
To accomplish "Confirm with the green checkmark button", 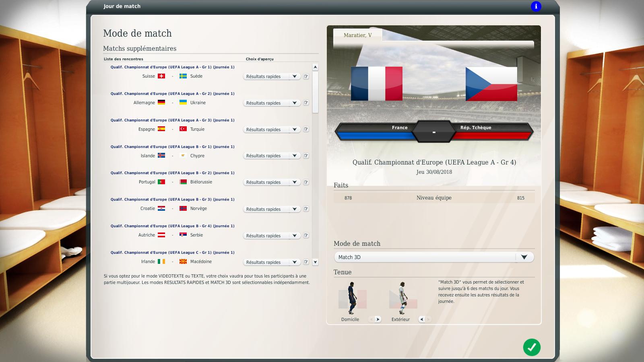I will click(532, 347).
